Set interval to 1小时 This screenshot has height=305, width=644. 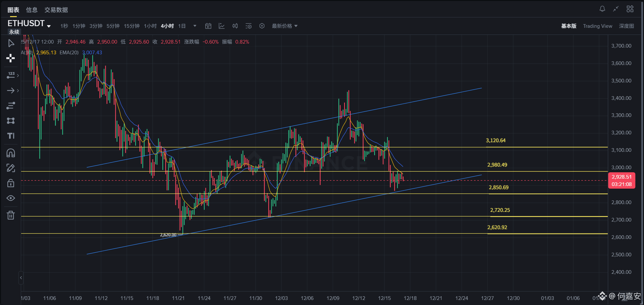tap(150, 26)
